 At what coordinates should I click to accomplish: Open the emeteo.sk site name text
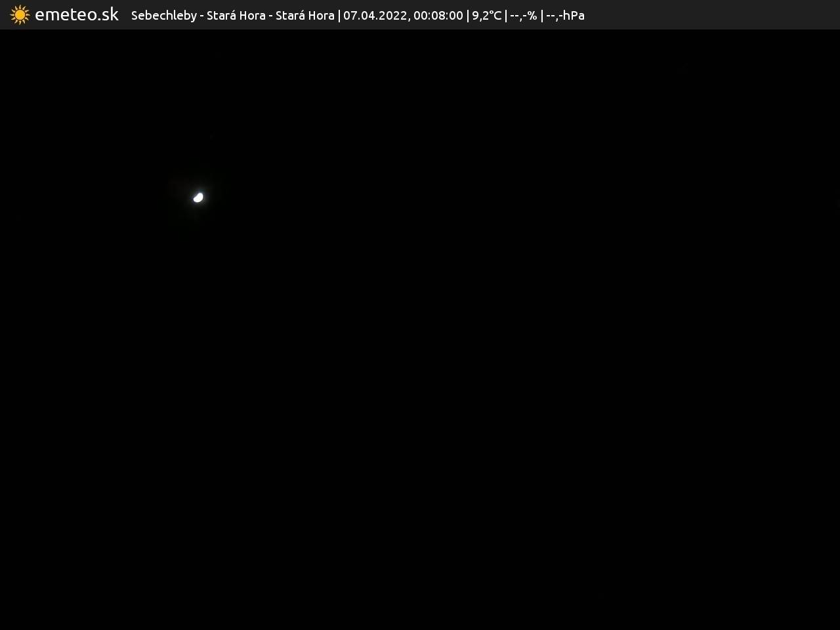tap(76, 14)
